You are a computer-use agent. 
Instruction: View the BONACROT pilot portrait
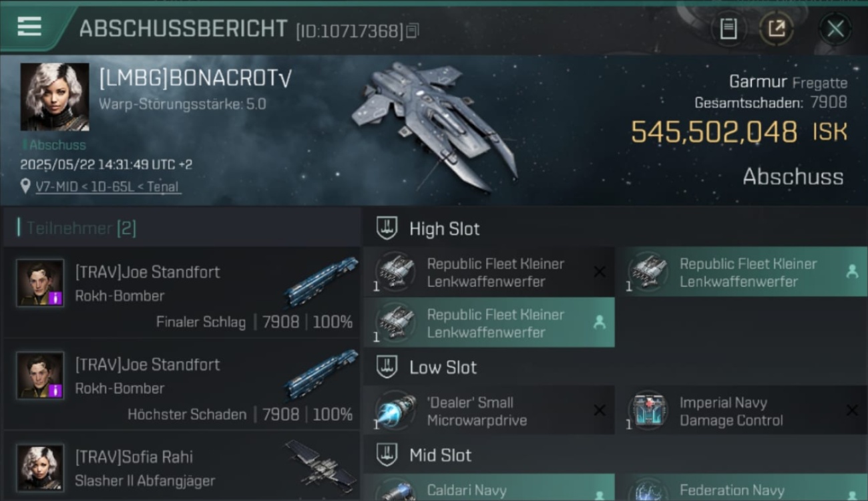pyautogui.click(x=55, y=97)
